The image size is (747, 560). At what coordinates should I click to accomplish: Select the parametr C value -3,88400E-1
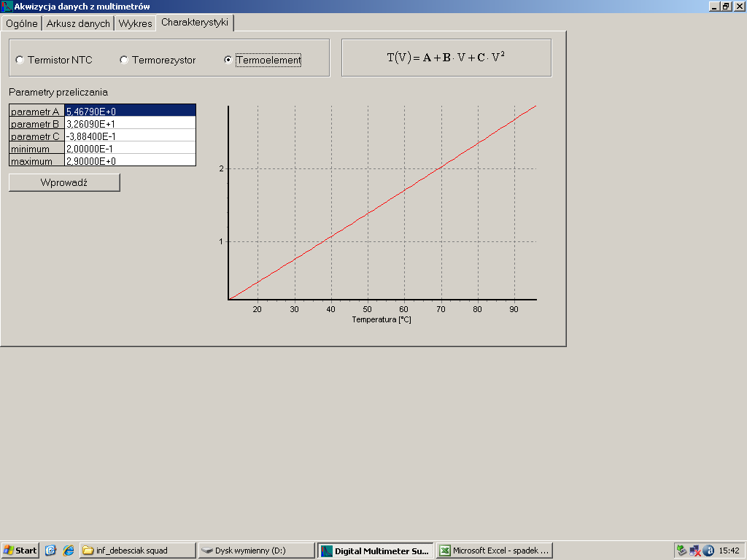pyautogui.click(x=130, y=136)
